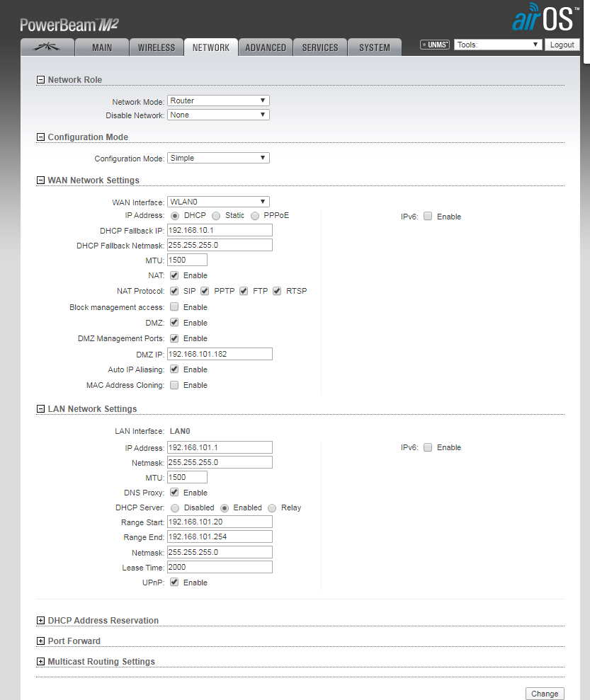This screenshot has height=700, width=590.
Task: Expand the Port Forward section
Action: click(x=40, y=641)
